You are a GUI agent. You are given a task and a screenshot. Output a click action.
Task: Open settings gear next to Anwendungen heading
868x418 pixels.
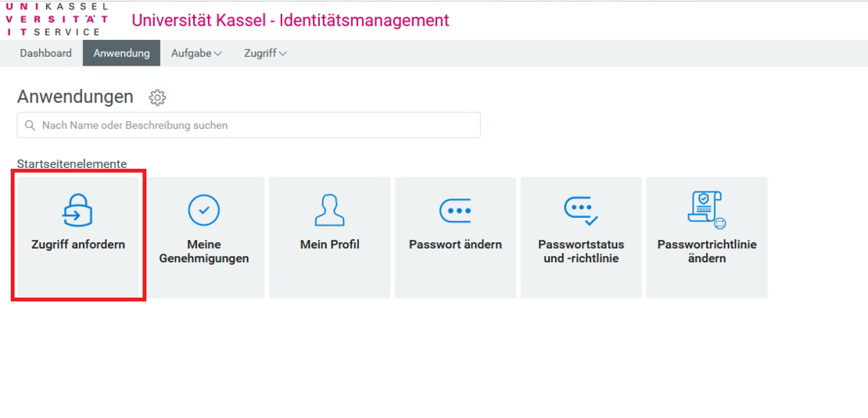tap(157, 98)
